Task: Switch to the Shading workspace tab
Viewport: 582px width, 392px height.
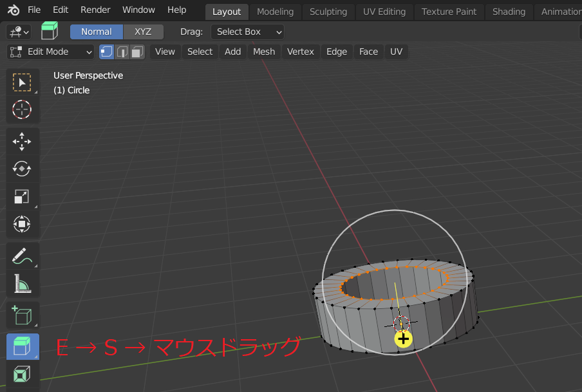Action: point(509,12)
